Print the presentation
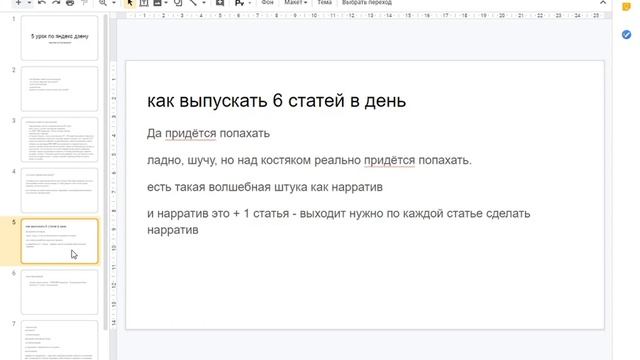Image resolution: width=640 pixels, height=360 pixels. tap(70, 2)
